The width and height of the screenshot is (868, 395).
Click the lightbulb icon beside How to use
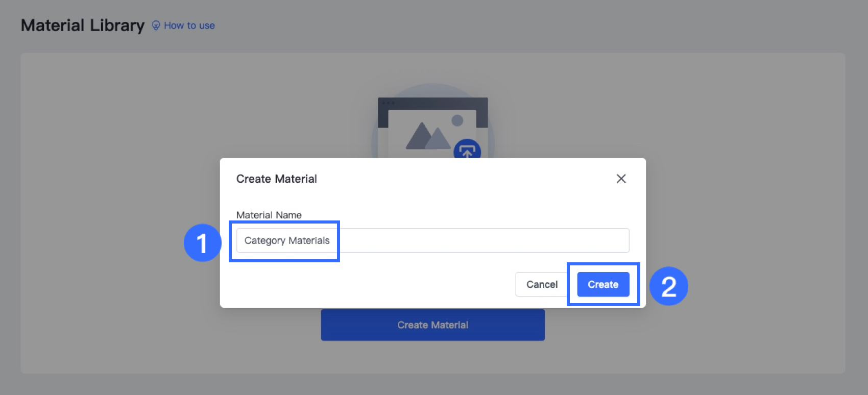[156, 26]
